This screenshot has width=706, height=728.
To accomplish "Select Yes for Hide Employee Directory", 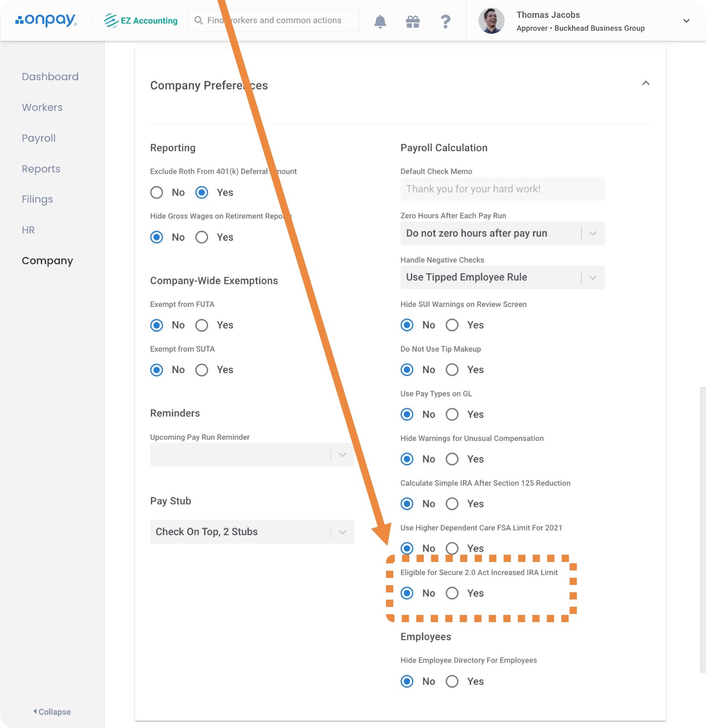I will [452, 681].
